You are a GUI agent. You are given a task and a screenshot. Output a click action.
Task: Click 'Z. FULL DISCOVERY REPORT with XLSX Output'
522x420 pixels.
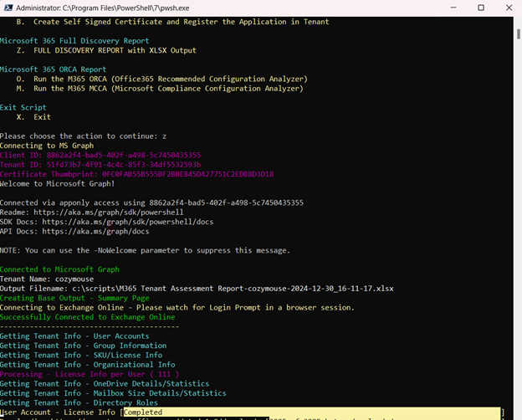click(106, 51)
